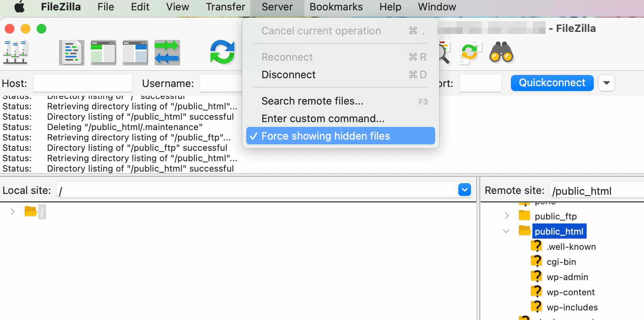Click the refresh file listings icon
Image resolution: width=644 pixels, height=320 pixels.
(222, 52)
